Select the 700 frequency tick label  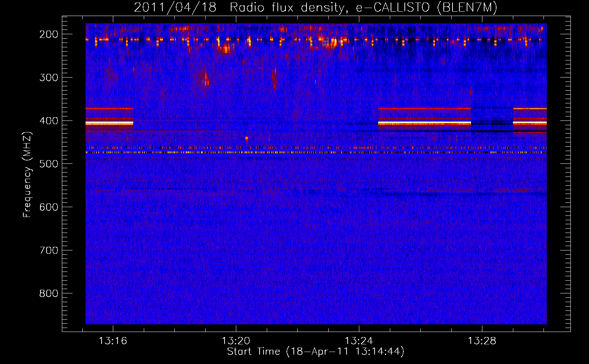pyautogui.click(x=49, y=250)
